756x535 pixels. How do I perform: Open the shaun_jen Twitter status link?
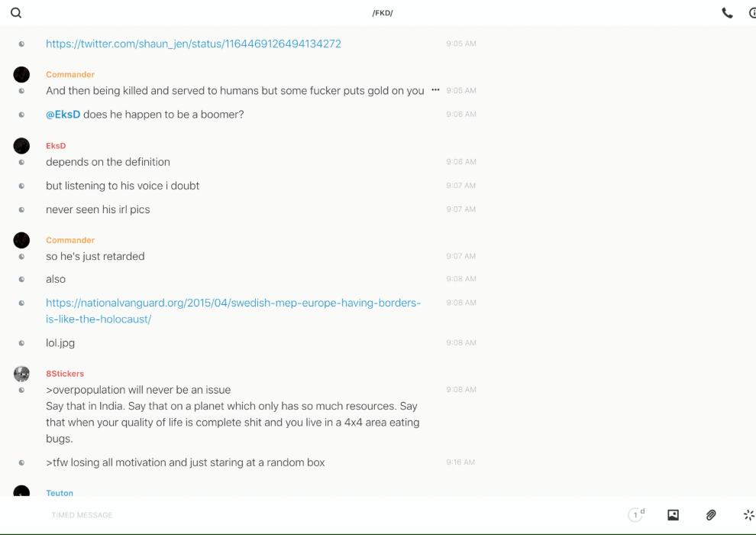(x=193, y=44)
